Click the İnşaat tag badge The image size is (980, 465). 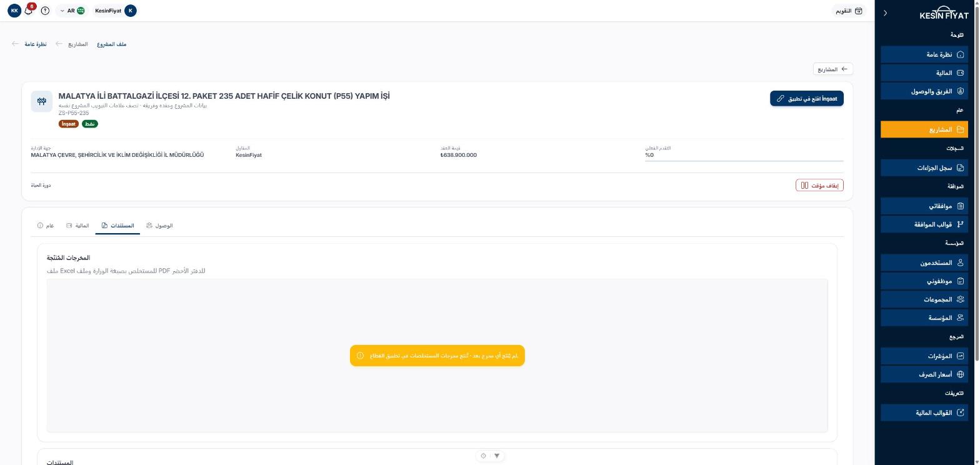(x=69, y=124)
